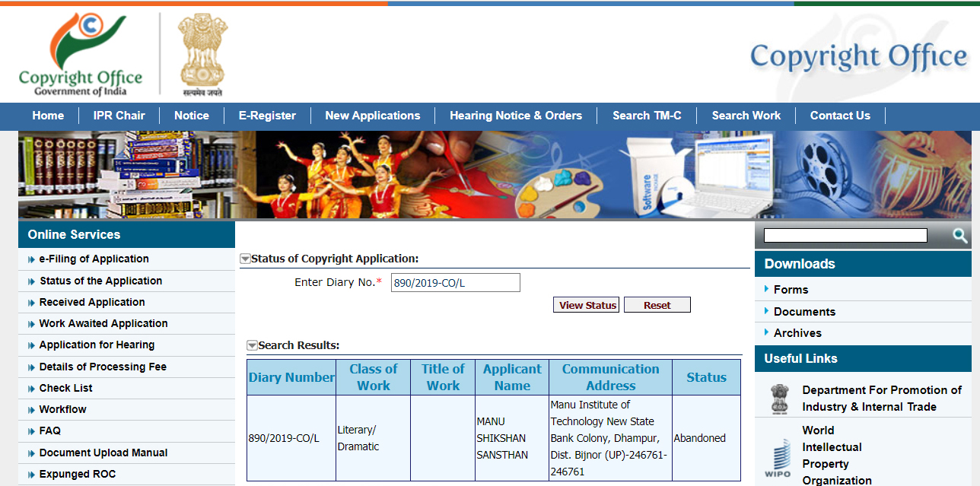Open the Home menu item
This screenshot has width=980, height=486.
tap(48, 116)
